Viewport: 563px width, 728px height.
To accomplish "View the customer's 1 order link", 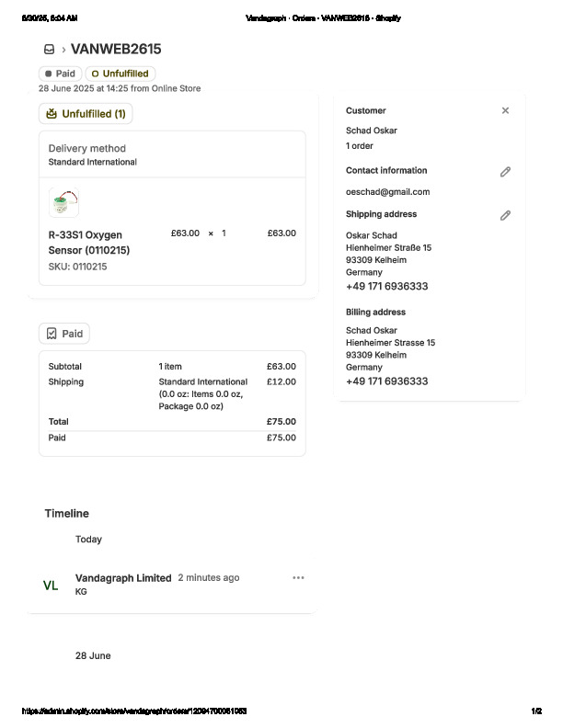I will (360, 146).
